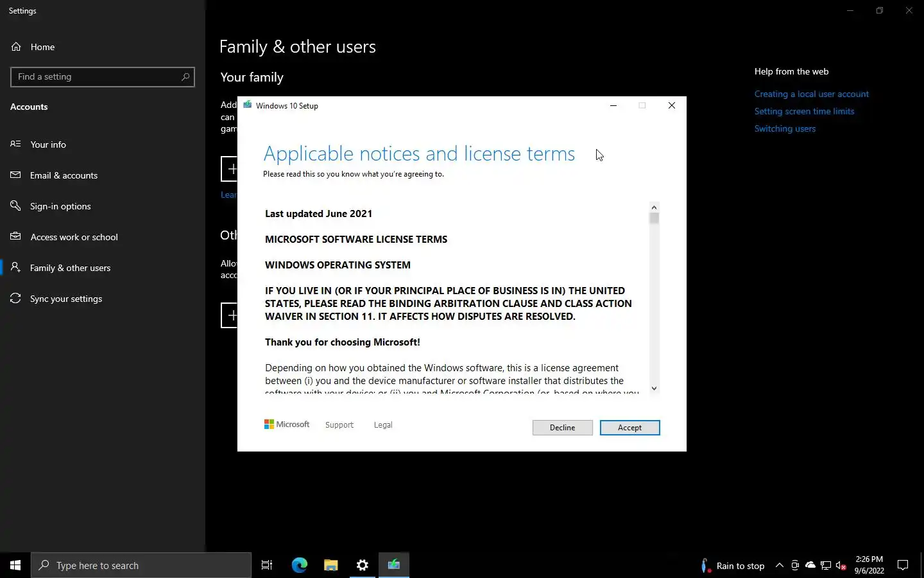Open Your info in Accounts
The height and width of the screenshot is (578, 924).
pyautogui.click(x=103, y=144)
